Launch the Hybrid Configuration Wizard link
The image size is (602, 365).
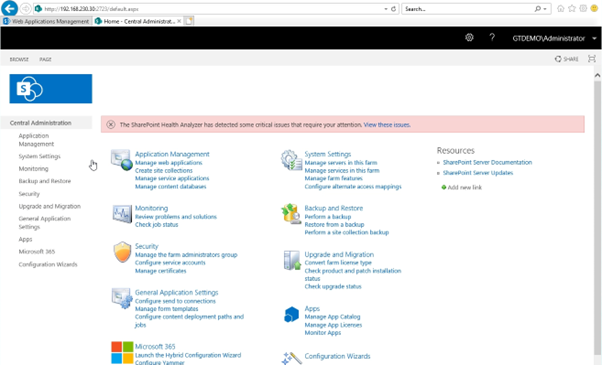pyautogui.click(x=188, y=355)
